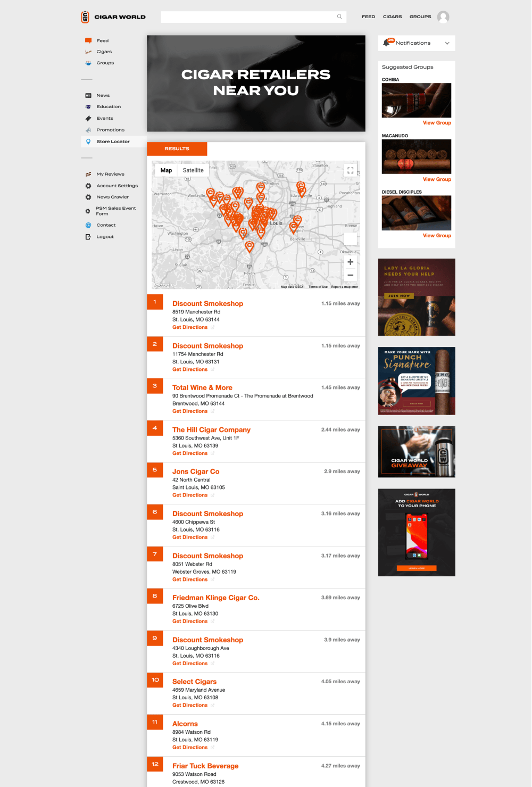Click Terms of Use on the map
The height and width of the screenshot is (787, 532).
(x=318, y=287)
